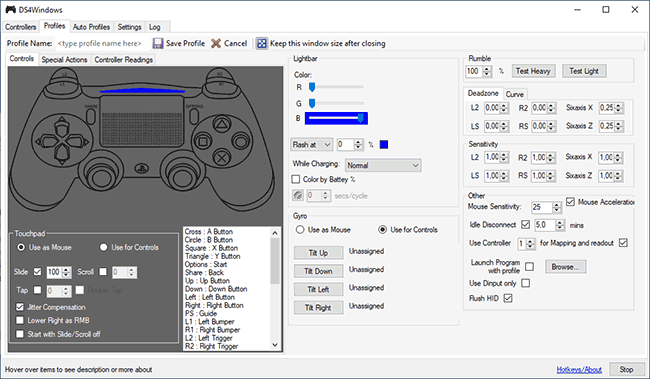Click the lightbar Red slider
The width and height of the screenshot is (650, 379).
coord(336,87)
